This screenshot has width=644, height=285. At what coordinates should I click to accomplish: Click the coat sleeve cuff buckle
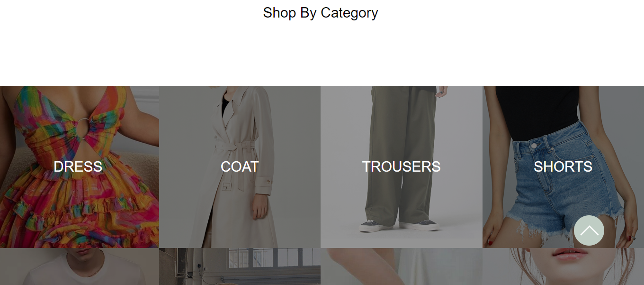point(269,181)
